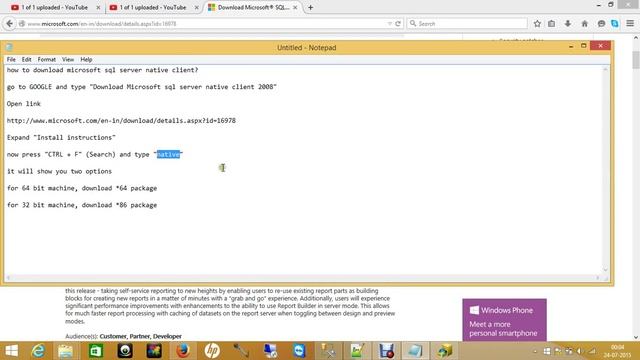Screen dimensions: 640x360
Task: Close the second YouTube uploaded tab
Action: click(x=197, y=7)
